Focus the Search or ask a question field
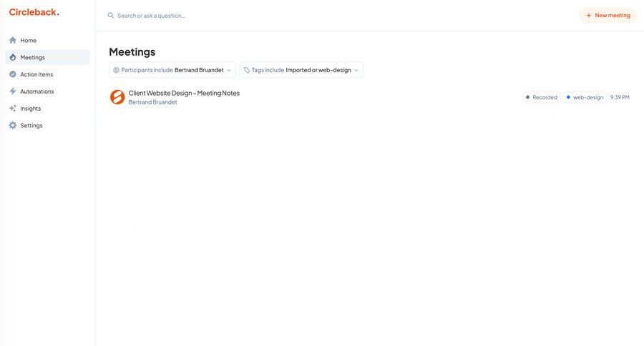Viewport: 644px width, 346px height. 286,16
